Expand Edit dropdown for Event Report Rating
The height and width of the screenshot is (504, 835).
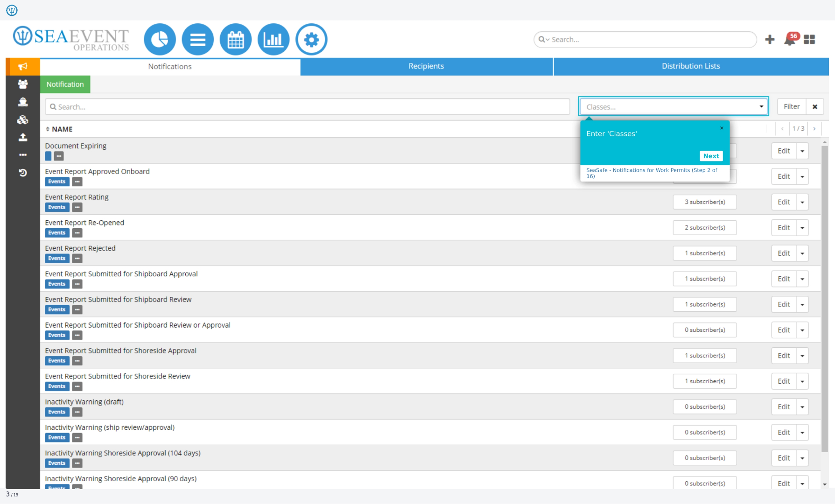(x=802, y=203)
